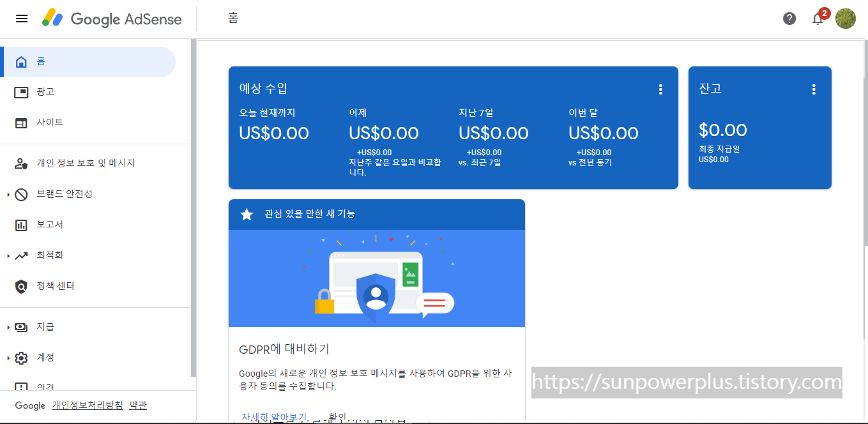
Task: Expand the 지급 arrow
Action: [8, 327]
